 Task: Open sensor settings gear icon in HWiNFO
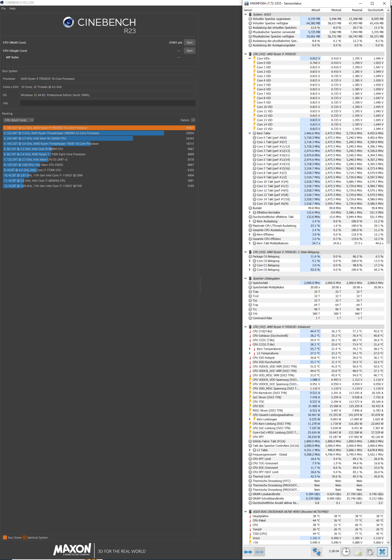[370, 552]
